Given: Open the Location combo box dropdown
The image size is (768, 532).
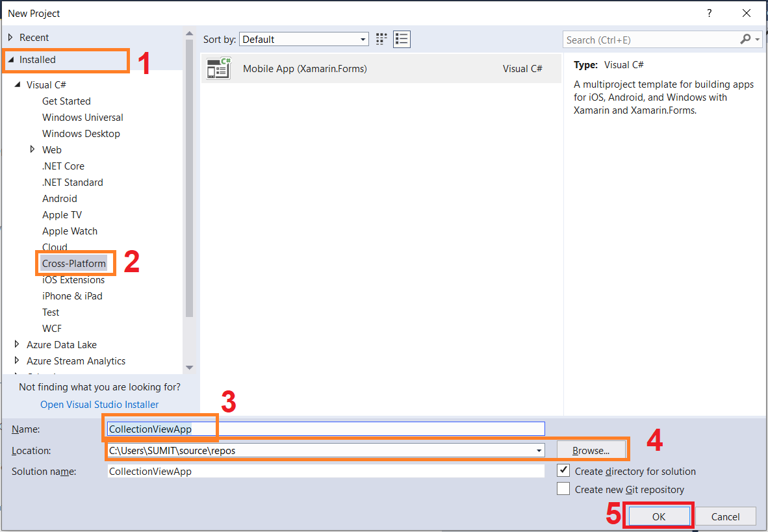Looking at the screenshot, I should pos(539,450).
